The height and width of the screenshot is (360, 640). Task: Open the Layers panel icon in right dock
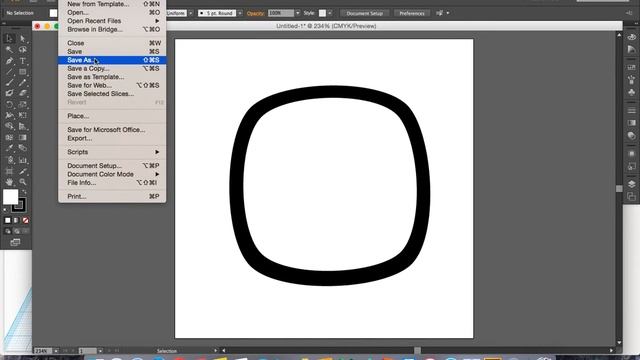[631, 184]
